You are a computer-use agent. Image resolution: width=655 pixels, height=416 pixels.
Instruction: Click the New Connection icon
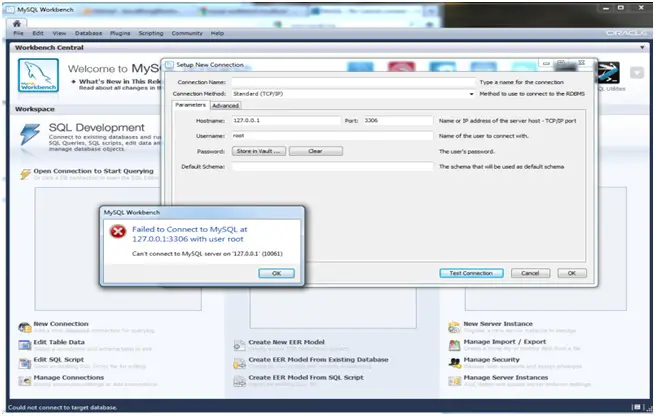tap(25, 327)
